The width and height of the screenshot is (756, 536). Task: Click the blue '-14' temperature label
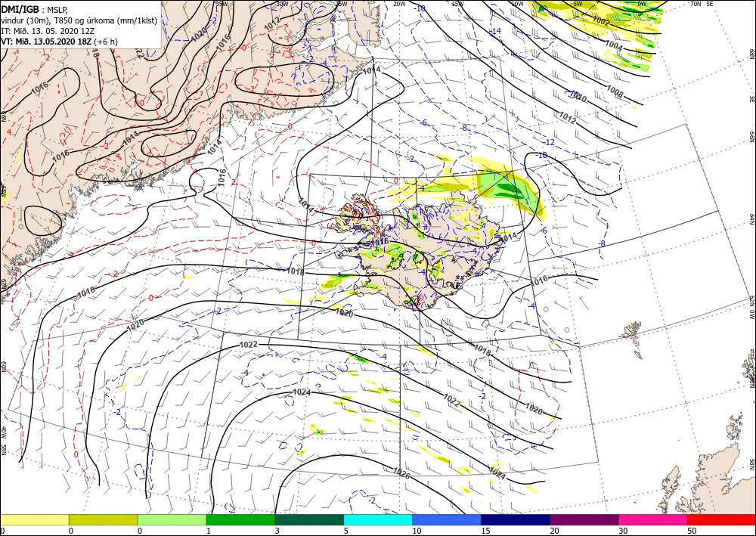coord(496,31)
